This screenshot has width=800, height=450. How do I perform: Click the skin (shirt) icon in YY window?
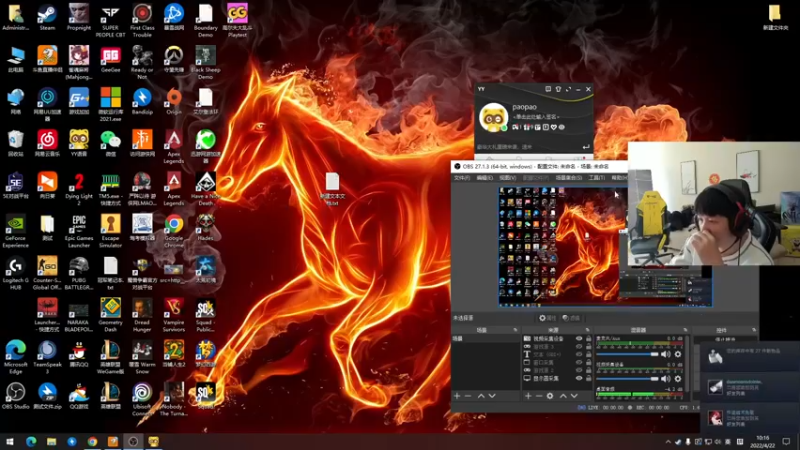558,89
